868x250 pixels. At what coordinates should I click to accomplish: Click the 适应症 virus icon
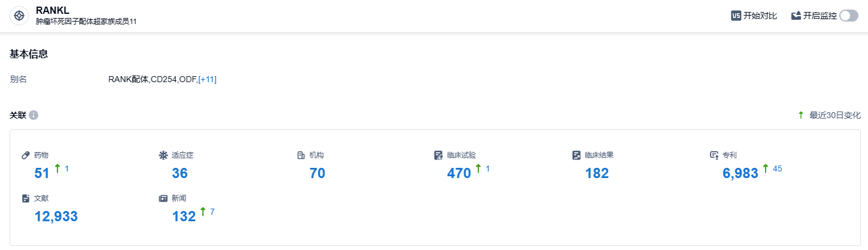163,155
